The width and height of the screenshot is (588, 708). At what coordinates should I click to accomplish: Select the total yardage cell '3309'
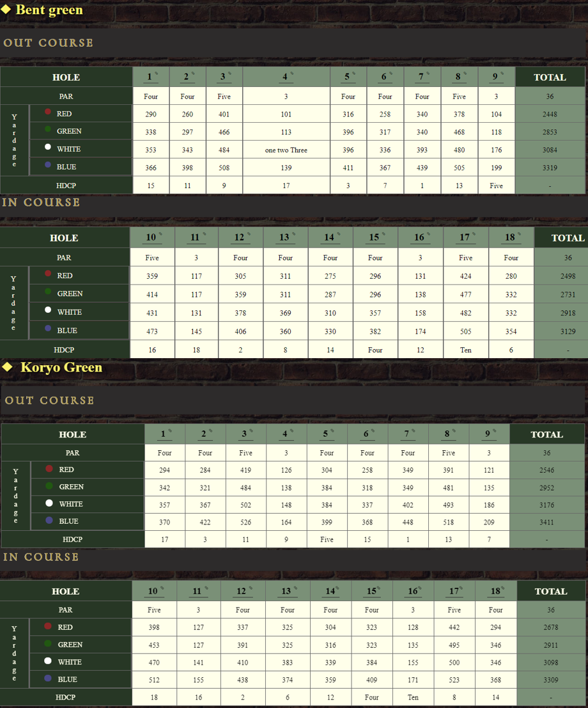tap(550, 680)
